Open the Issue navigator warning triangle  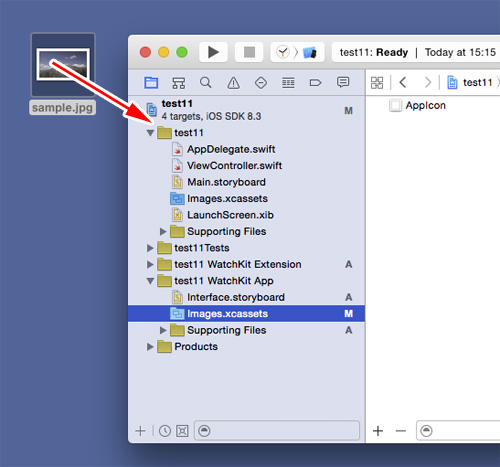pos(233,83)
